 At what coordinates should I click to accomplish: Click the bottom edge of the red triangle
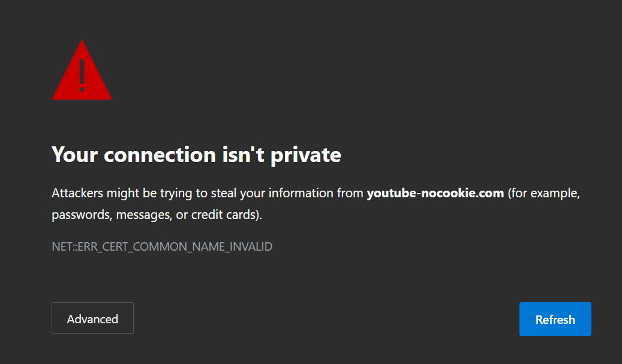pyautogui.click(x=82, y=98)
